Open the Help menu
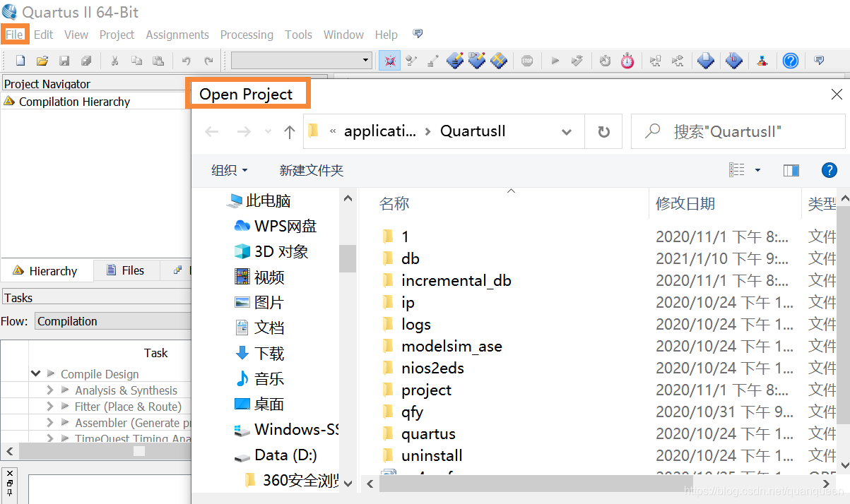850x504 pixels. pos(386,35)
